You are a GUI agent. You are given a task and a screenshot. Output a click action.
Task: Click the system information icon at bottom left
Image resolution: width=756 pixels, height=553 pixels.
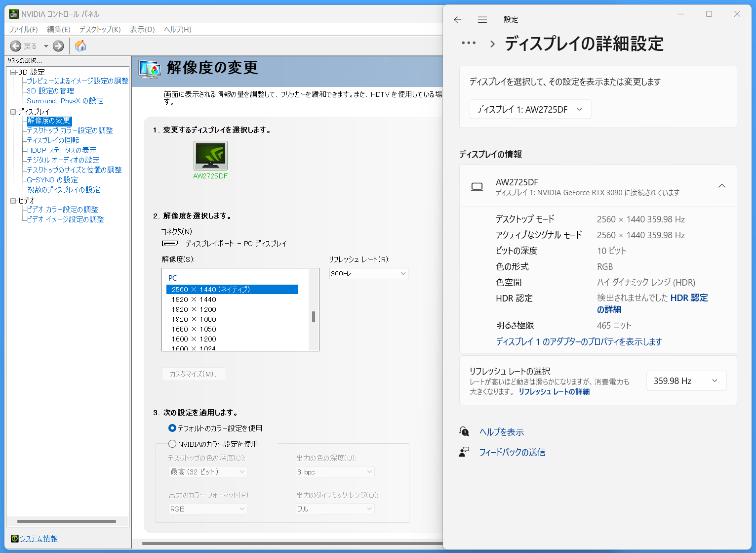[15, 539]
